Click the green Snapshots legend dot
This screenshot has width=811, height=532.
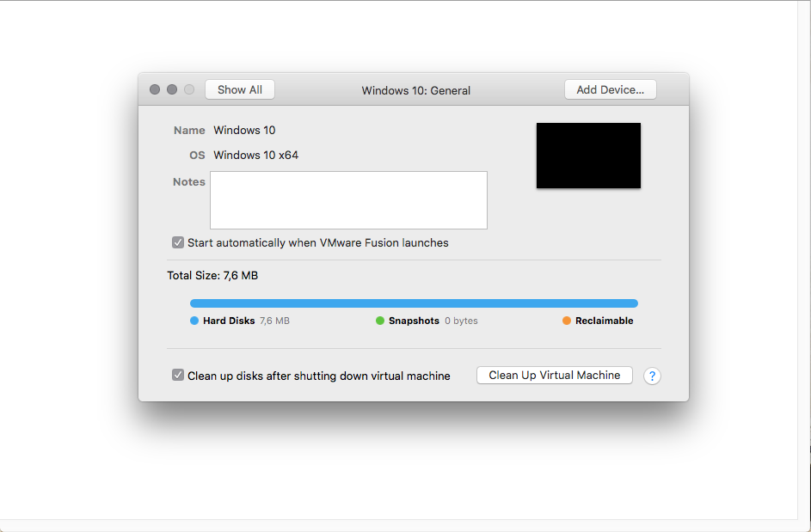[380, 321]
